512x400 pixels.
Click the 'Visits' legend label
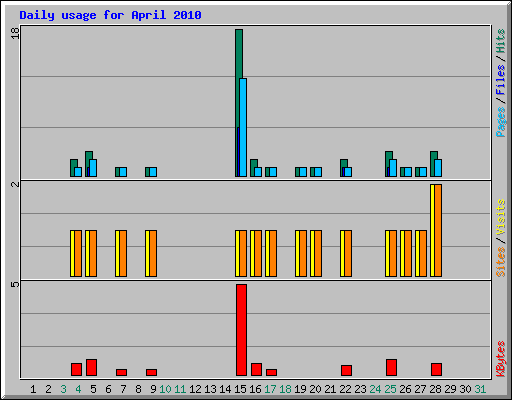click(x=501, y=217)
